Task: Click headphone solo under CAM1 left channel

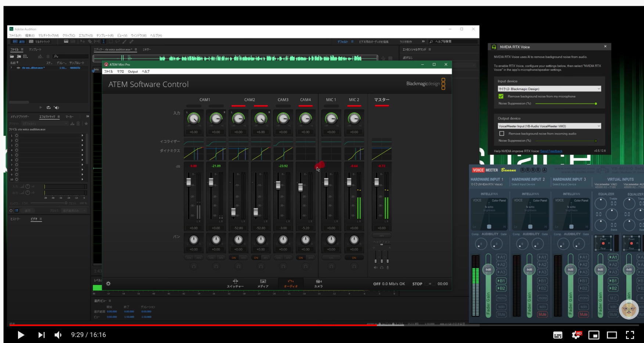Action: click(194, 266)
